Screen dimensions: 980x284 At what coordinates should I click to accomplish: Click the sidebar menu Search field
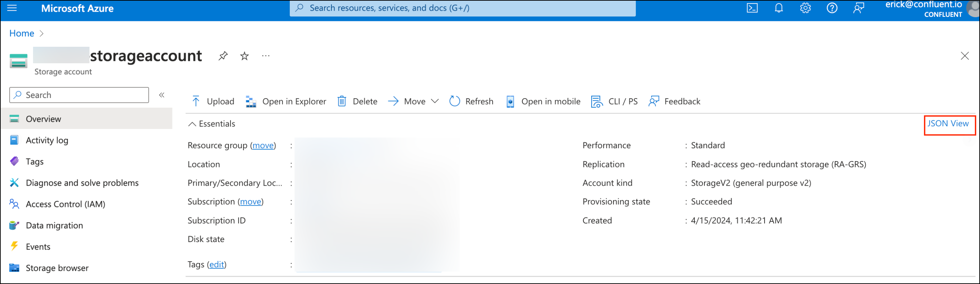tap(79, 95)
